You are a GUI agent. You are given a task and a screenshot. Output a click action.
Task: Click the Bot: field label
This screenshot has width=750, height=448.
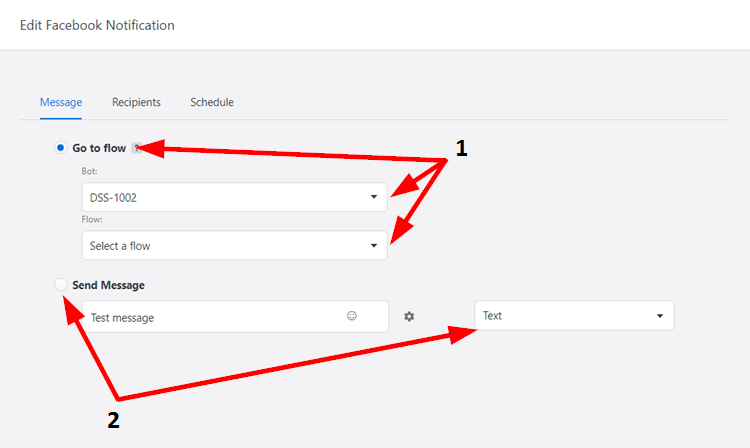point(89,171)
